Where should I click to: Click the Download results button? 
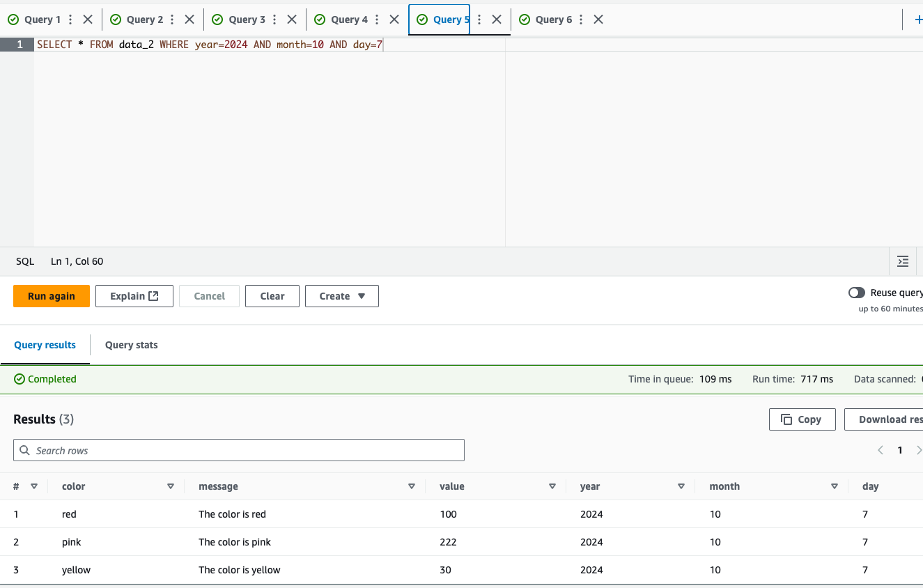point(883,419)
